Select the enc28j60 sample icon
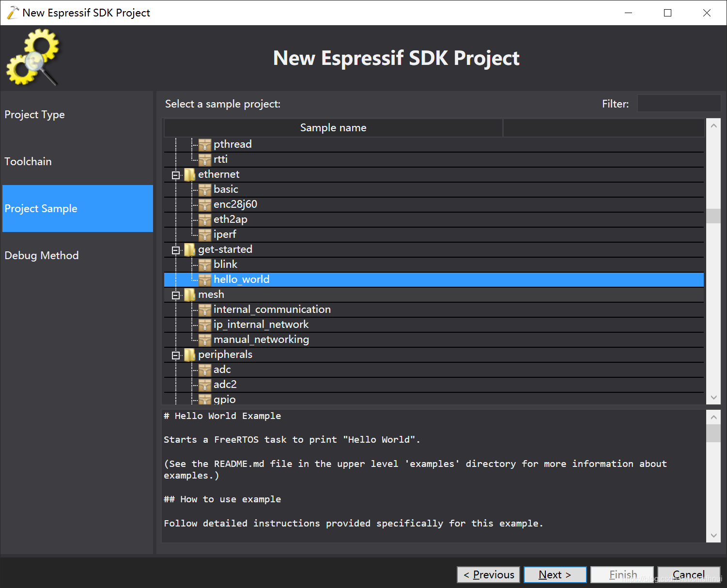Viewport: 727px width, 588px height. point(205,204)
